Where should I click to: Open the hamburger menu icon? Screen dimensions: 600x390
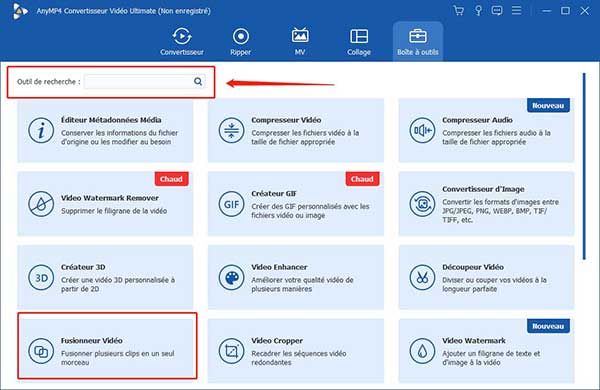pyautogui.click(x=517, y=11)
